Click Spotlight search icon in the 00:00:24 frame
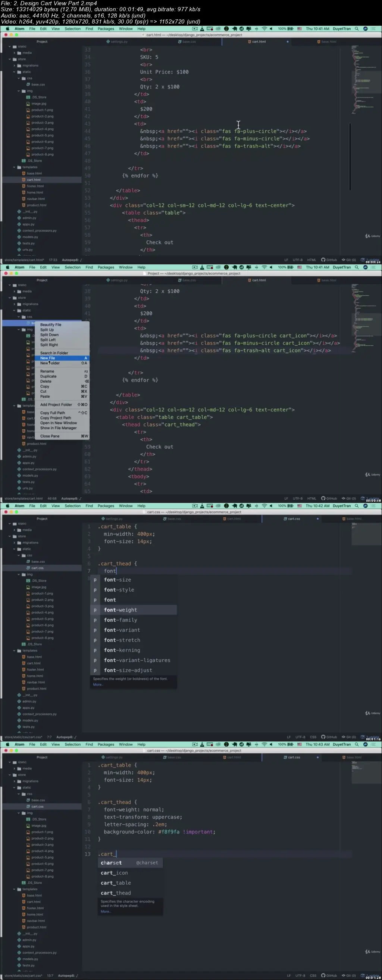382x980 pixels. point(357,28)
